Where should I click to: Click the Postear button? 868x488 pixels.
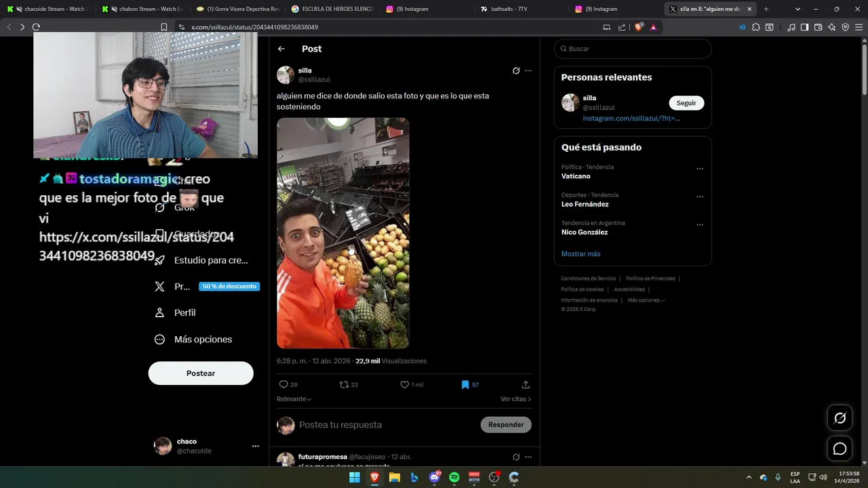click(x=201, y=373)
